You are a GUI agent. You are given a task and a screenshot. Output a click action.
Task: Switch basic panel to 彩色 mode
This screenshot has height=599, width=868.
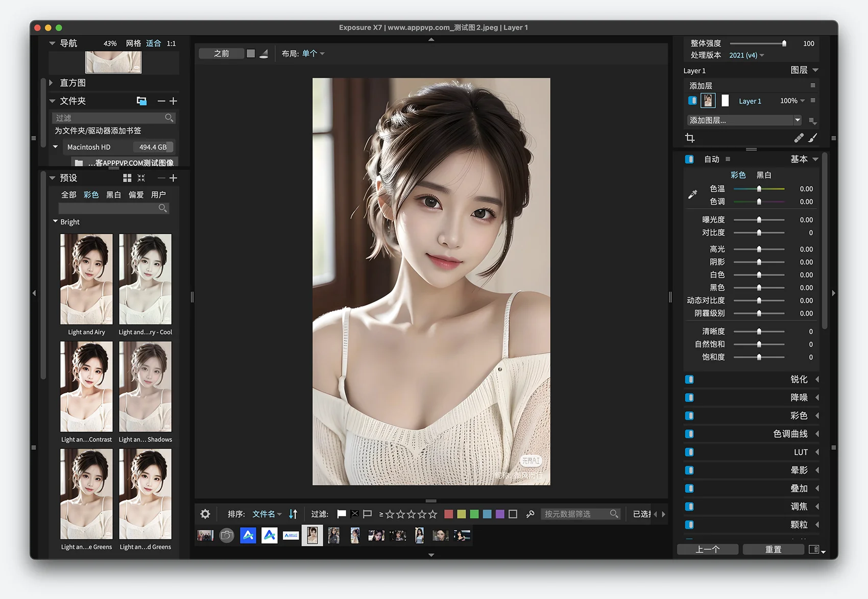coord(738,175)
